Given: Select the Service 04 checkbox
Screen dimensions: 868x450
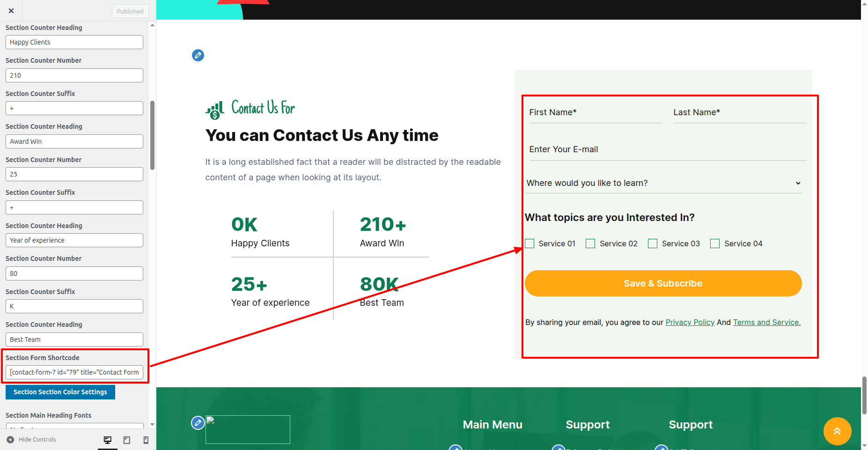Looking at the screenshot, I should click(x=715, y=243).
